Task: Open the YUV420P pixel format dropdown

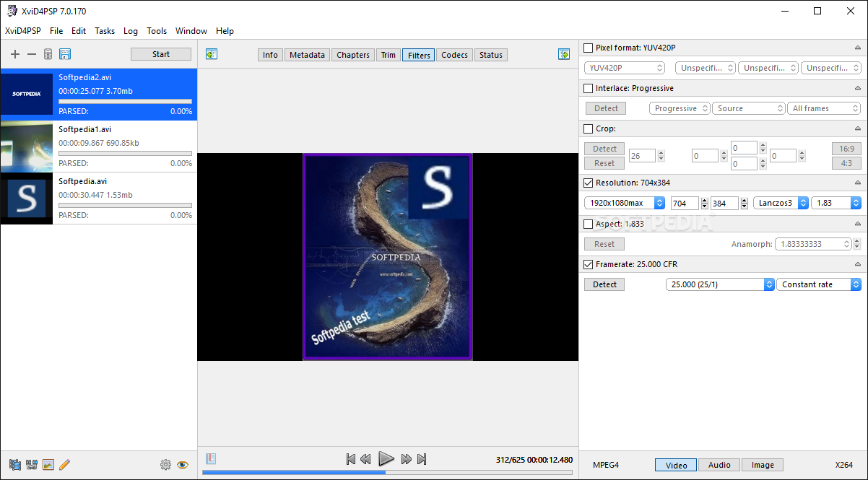Action: [x=625, y=68]
